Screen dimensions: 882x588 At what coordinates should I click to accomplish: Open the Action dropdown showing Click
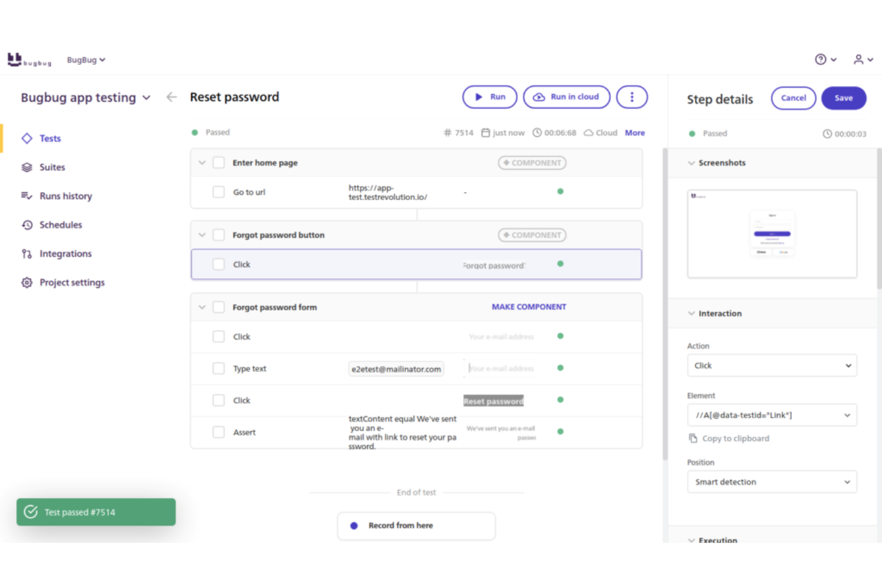[x=772, y=365]
